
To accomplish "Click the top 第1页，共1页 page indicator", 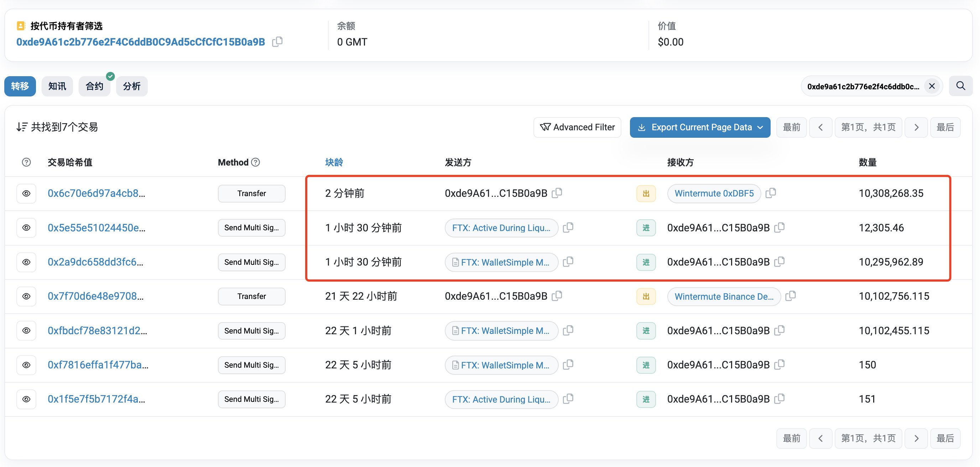I will (868, 127).
